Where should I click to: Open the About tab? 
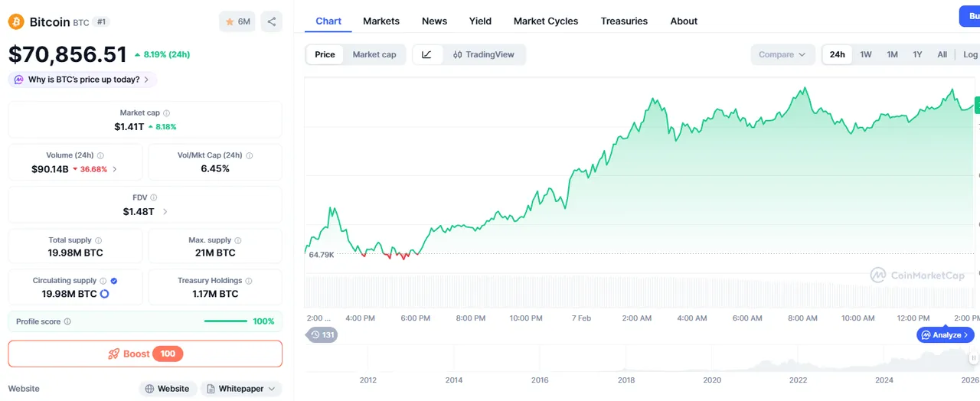pyautogui.click(x=684, y=21)
